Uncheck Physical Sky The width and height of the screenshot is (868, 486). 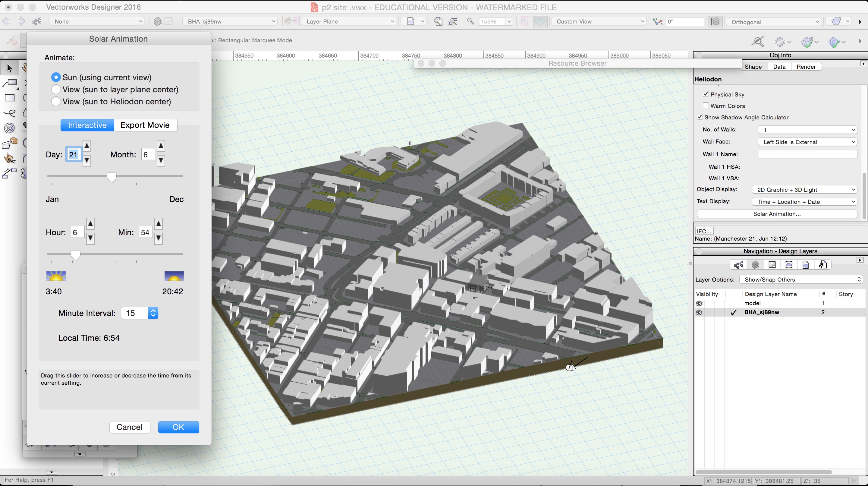tap(706, 94)
